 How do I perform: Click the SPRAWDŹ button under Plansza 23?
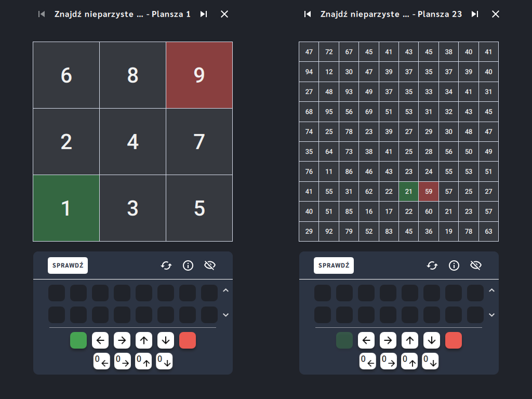[x=334, y=265]
